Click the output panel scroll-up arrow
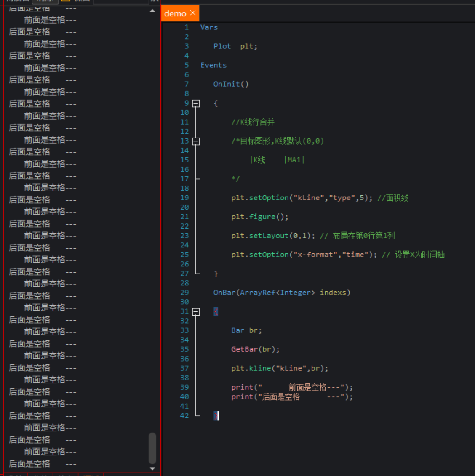Screen dimensions: 475x476 pos(152,11)
